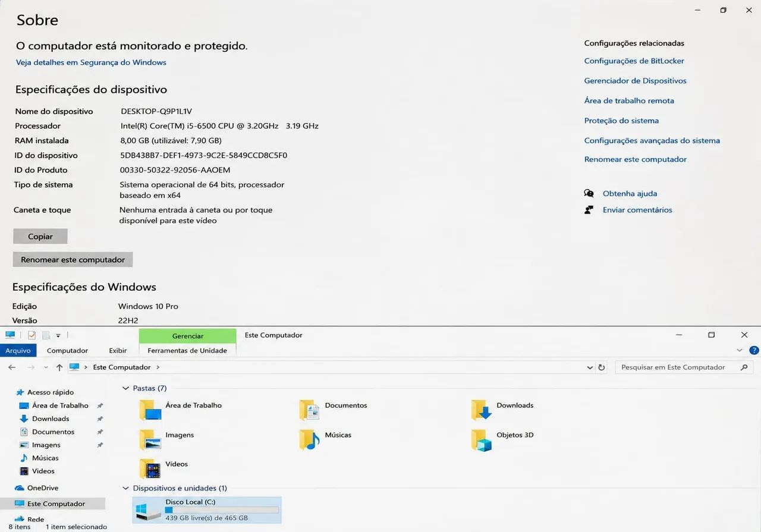The height and width of the screenshot is (532, 761).
Task: Click the '439 GB livre(s) de 465 GB' text
Action: (x=206, y=518)
